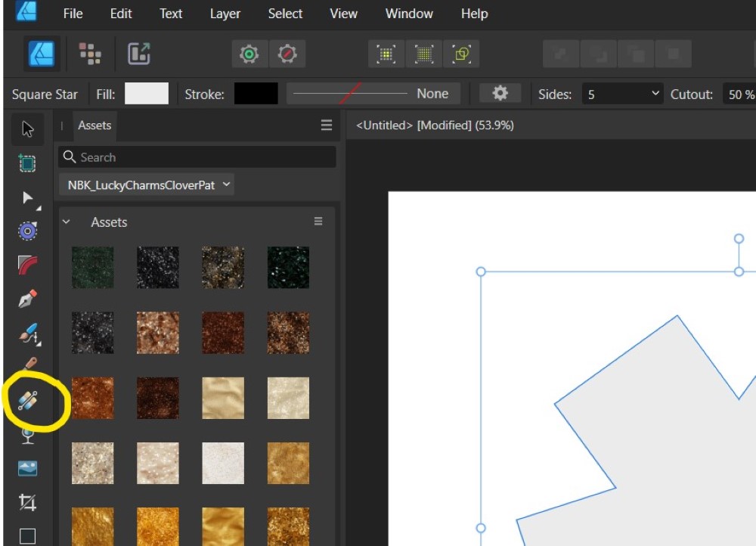Select the Corner tool

coord(27,265)
